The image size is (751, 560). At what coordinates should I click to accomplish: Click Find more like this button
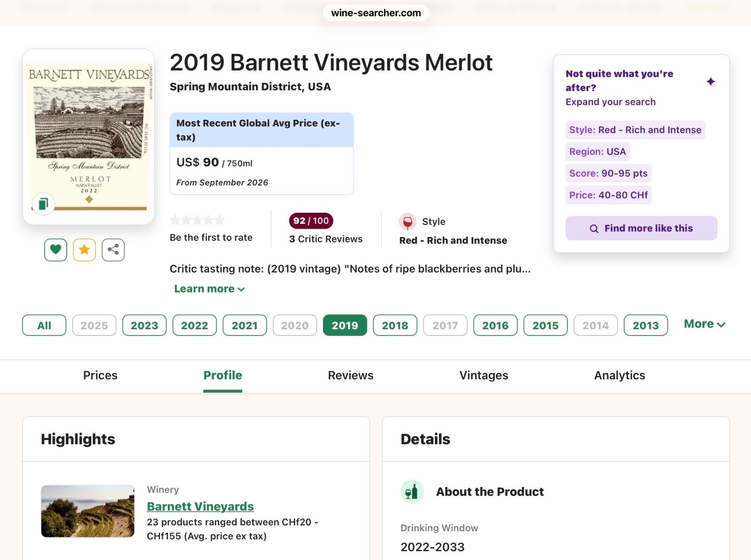click(641, 228)
